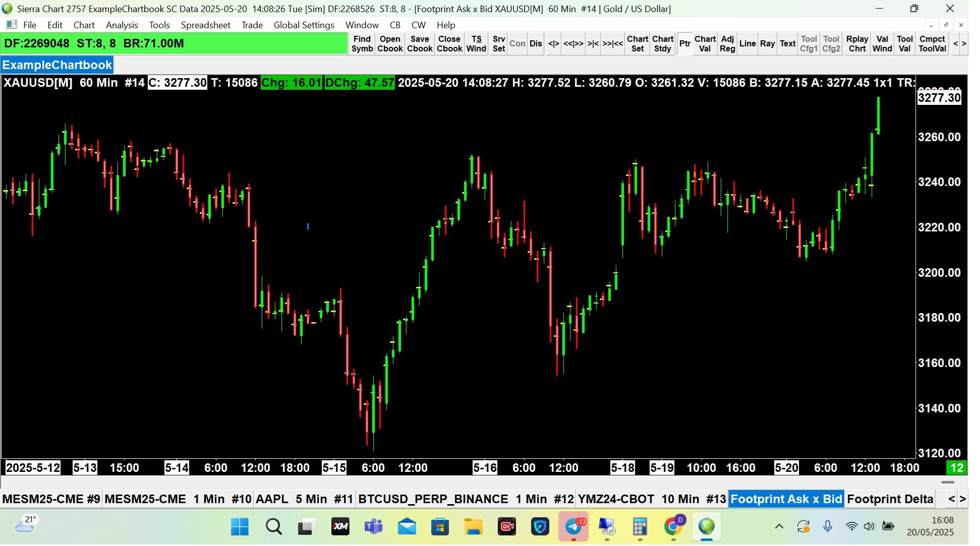This screenshot has height=546, width=980.
Task: Select the Text drawing tool
Action: tap(787, 44)
